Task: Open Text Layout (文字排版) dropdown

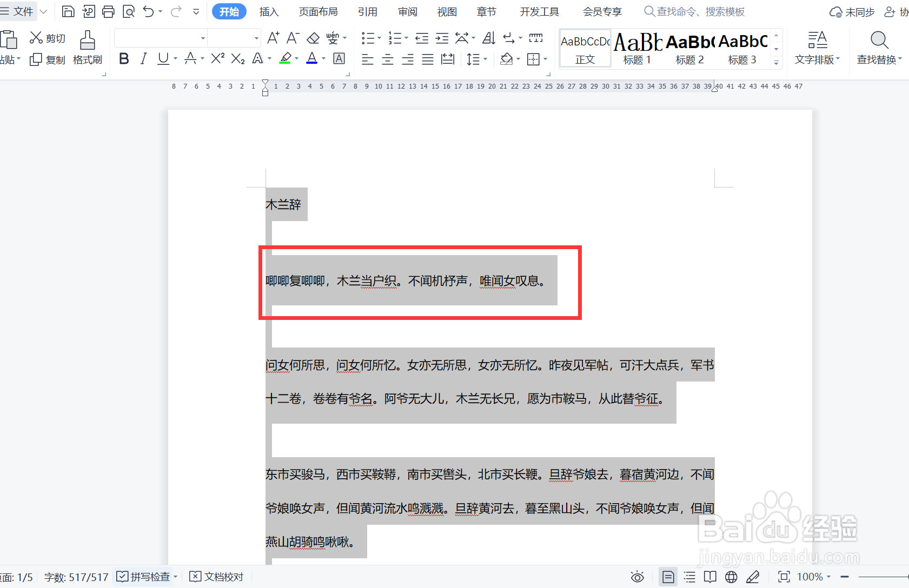Action: [x=817, y=49]
